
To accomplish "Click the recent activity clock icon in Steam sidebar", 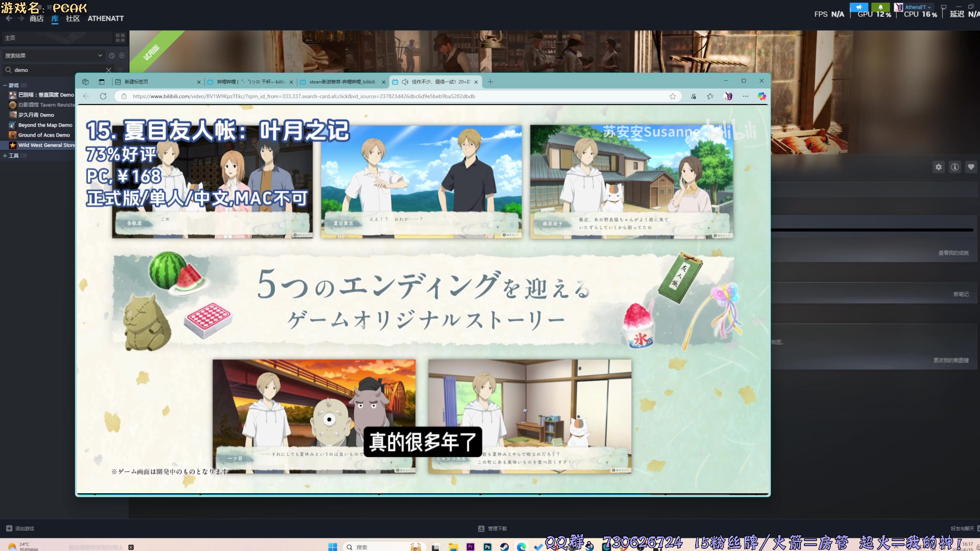I will pyautogui.click(x=112, y=55).
